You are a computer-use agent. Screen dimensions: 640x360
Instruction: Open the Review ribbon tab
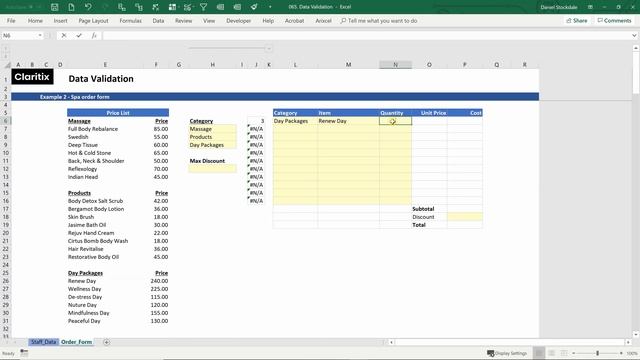coord(184,20)
